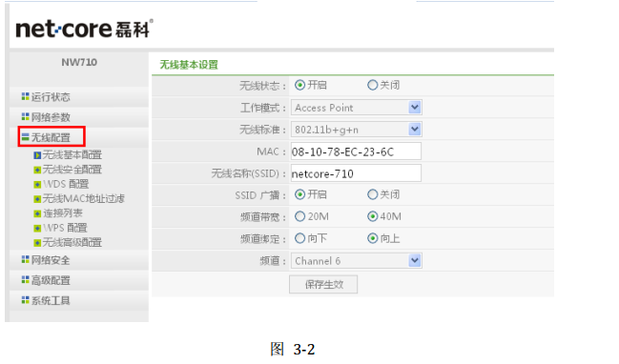The height and width of the screenshot is (364, 619).
Task: Click the net-core logo
Action: coord(84,29)
